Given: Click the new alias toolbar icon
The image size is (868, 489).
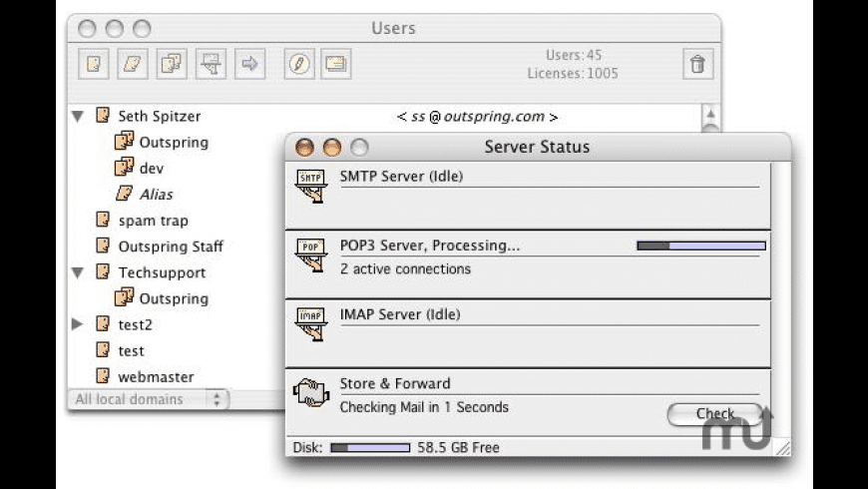Looking at the screenshot, I should pyautogui.click(x=133, y=64).
